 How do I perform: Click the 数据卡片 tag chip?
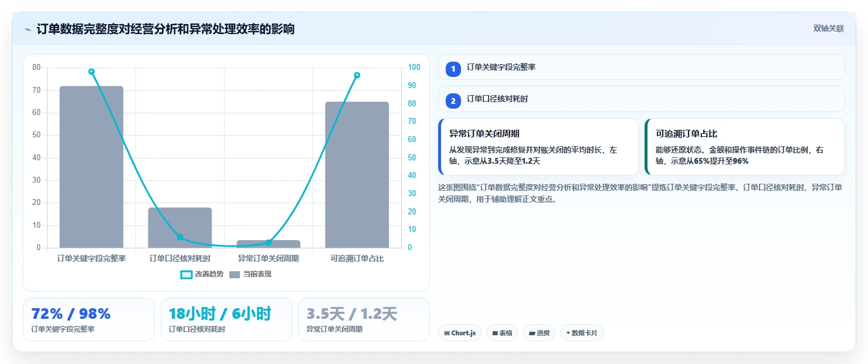tap(582, 333)
